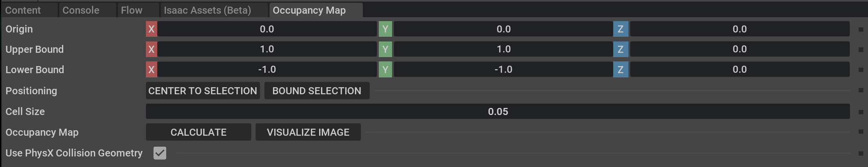Click the red X label of Origin

pos(151,29)
